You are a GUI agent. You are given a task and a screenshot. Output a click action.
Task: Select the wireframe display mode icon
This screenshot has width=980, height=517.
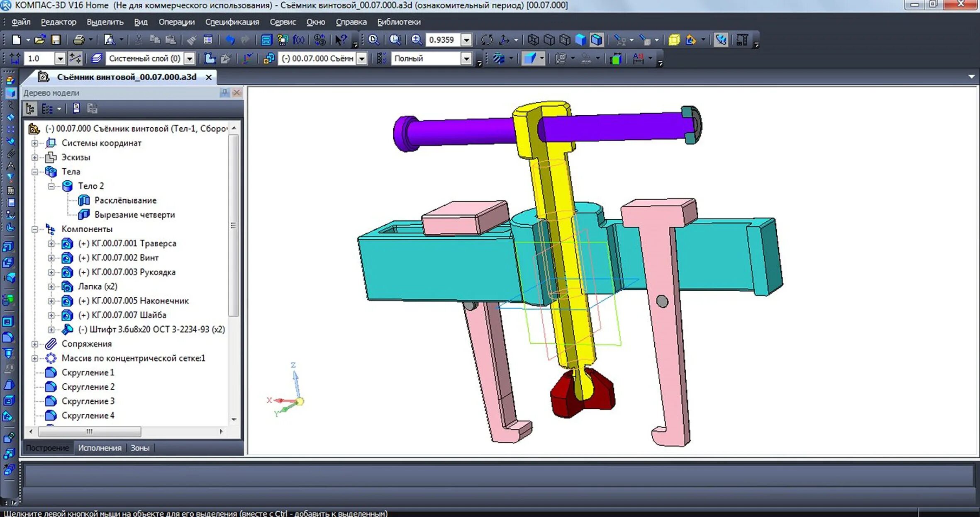[x=533, y=40]
